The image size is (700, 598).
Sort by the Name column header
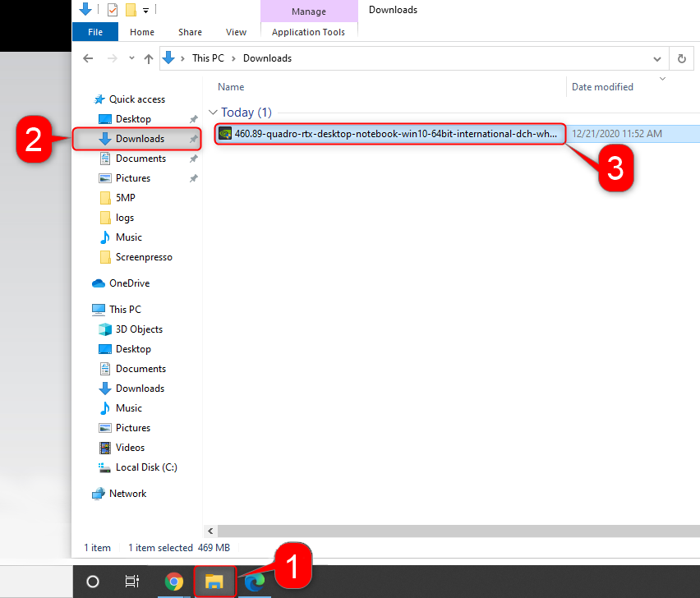tap(231, 87)
